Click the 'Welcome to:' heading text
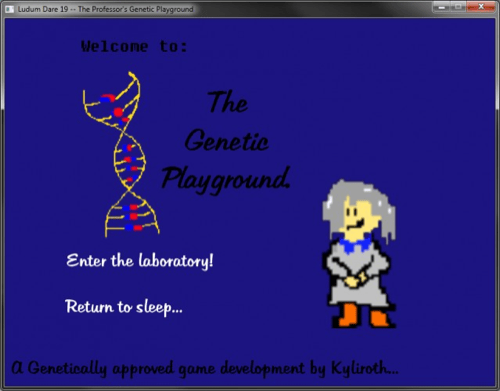 (134, 46)
